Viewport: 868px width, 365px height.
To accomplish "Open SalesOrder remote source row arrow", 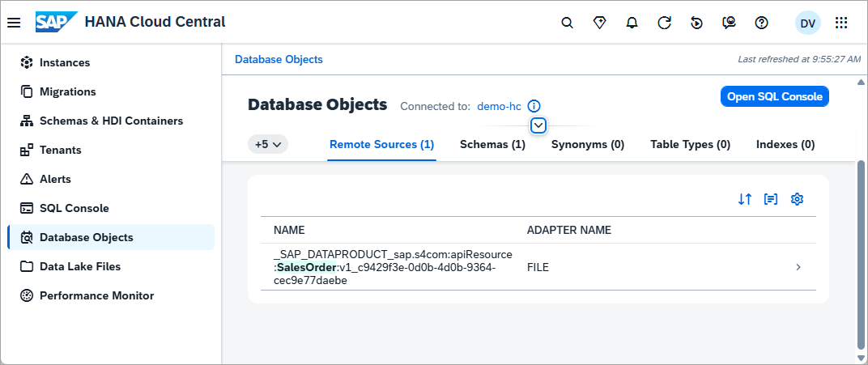I will click(x=798, y=267).
